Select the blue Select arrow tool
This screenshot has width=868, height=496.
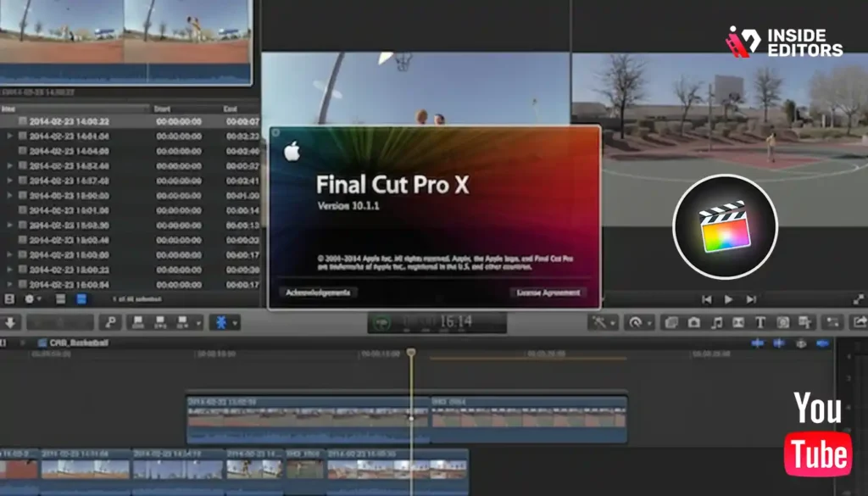pos(221,322)
